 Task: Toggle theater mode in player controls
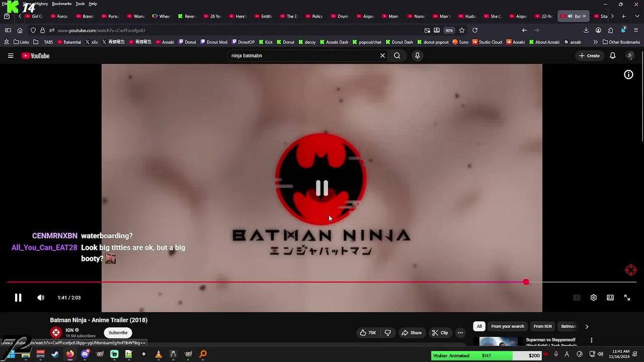(610, 298)
